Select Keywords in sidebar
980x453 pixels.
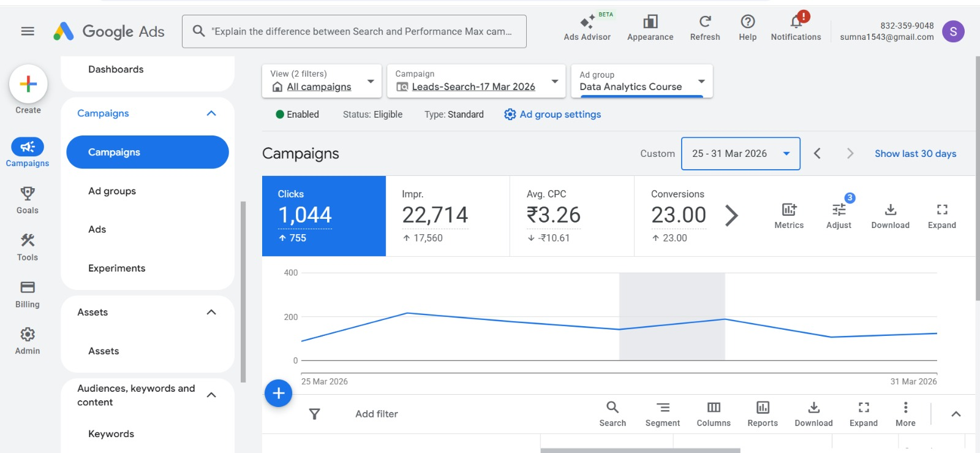[x=111, y=433]
